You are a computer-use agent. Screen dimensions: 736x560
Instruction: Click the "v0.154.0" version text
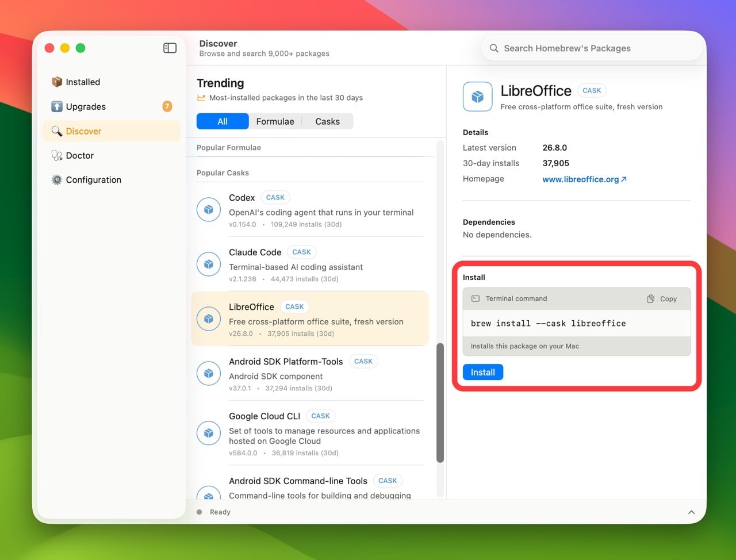pyautogui.click(x=243, y=224)
